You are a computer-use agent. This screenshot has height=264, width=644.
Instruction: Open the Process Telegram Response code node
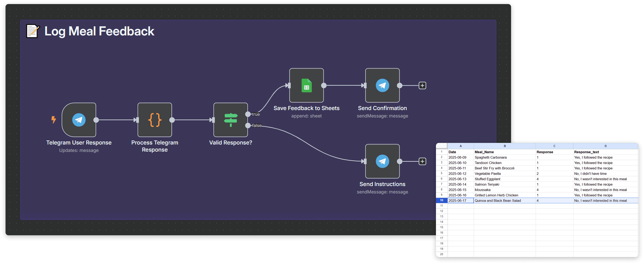click(154, 120)
